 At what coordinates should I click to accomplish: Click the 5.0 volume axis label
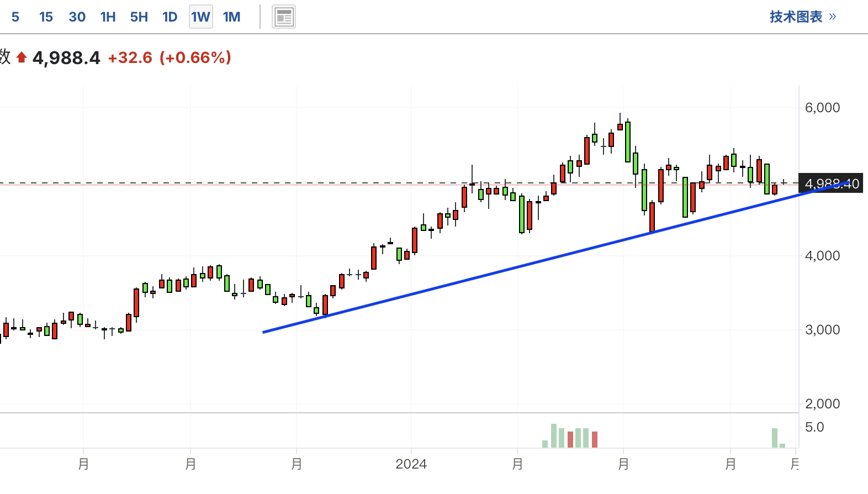(x=814, y=427)
